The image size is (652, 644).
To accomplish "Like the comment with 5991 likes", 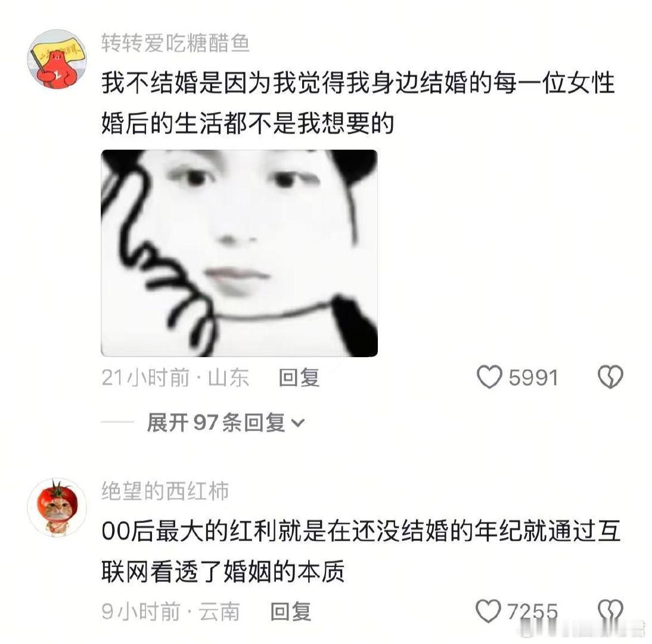I will click(489, 377).
